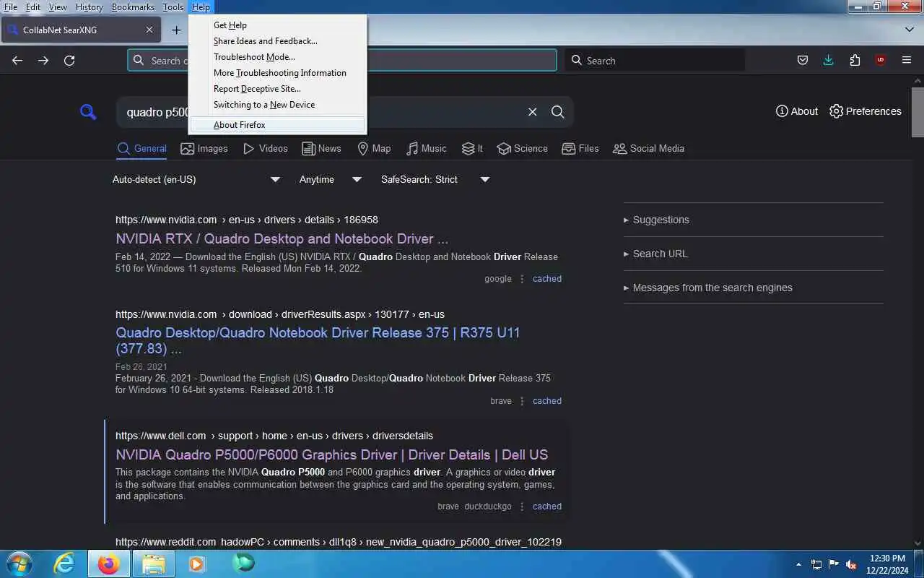Screen dimensions: 924x578
Task: Open search Preferences
Action: [x=866, y=111]
